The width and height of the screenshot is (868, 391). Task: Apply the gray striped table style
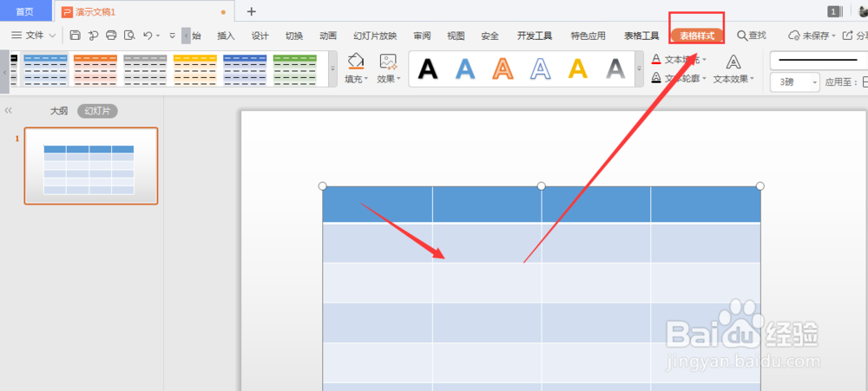point(145,69)
